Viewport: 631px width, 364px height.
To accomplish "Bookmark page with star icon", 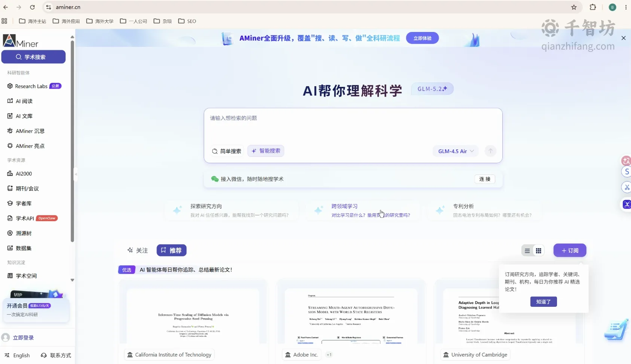I will [574, 7].
